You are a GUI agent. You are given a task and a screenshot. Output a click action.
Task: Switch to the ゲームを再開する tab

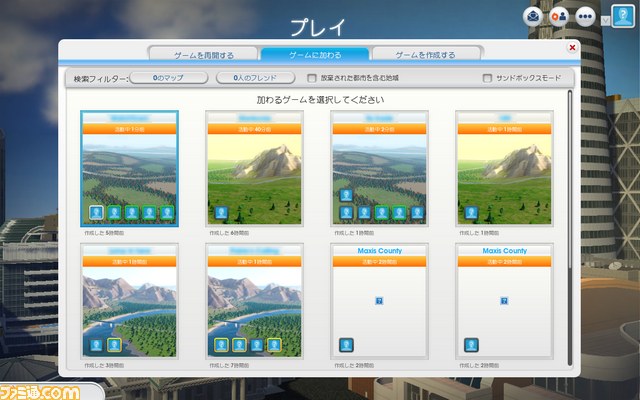click(204, 54)
